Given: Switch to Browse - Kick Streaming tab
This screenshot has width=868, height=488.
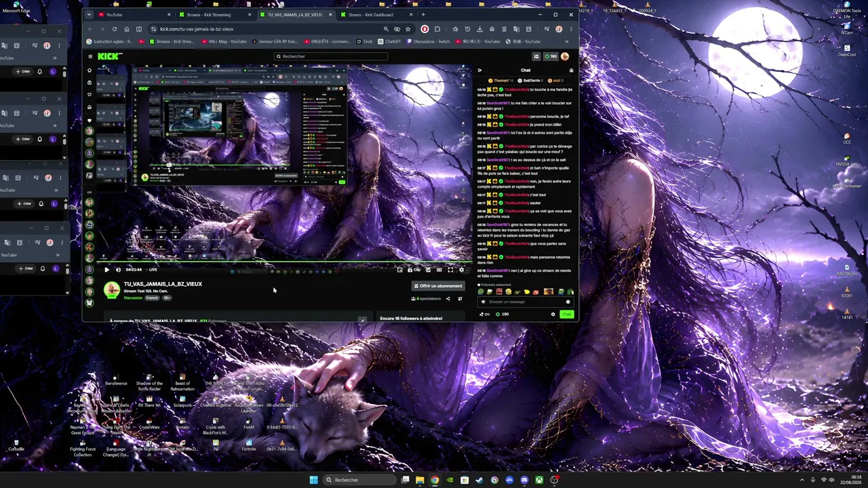Looking at the screenshot, I should point(214,14).
